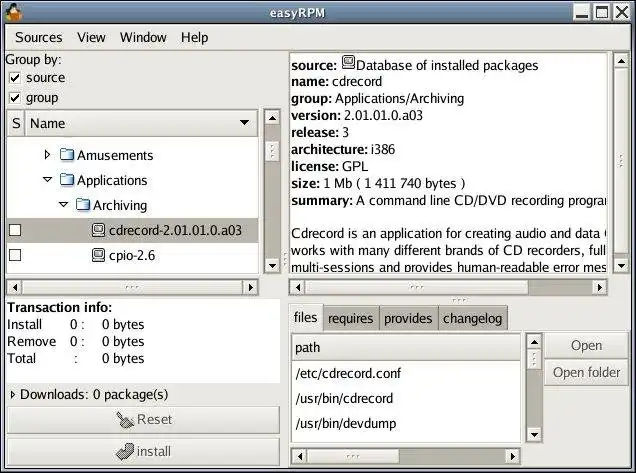Open the Help menu

pos(194,37)
